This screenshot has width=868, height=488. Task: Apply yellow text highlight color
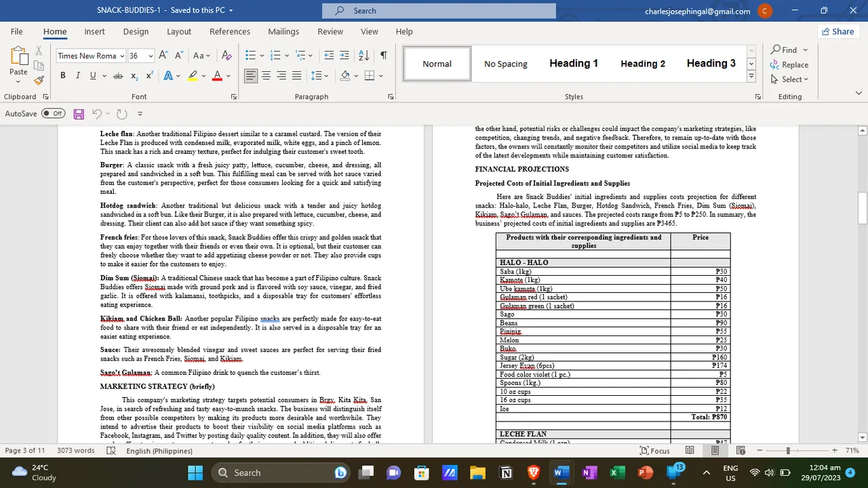pos(193,76)
